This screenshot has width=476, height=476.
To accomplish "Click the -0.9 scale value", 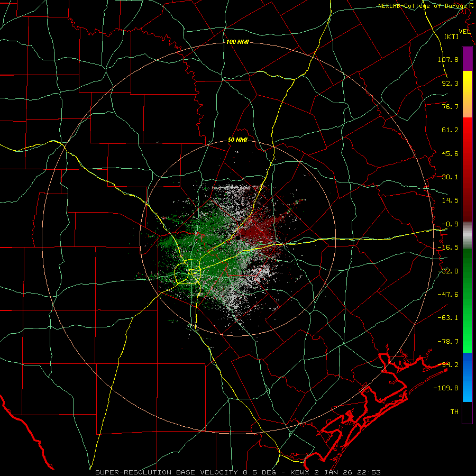I will coord(450,224).
